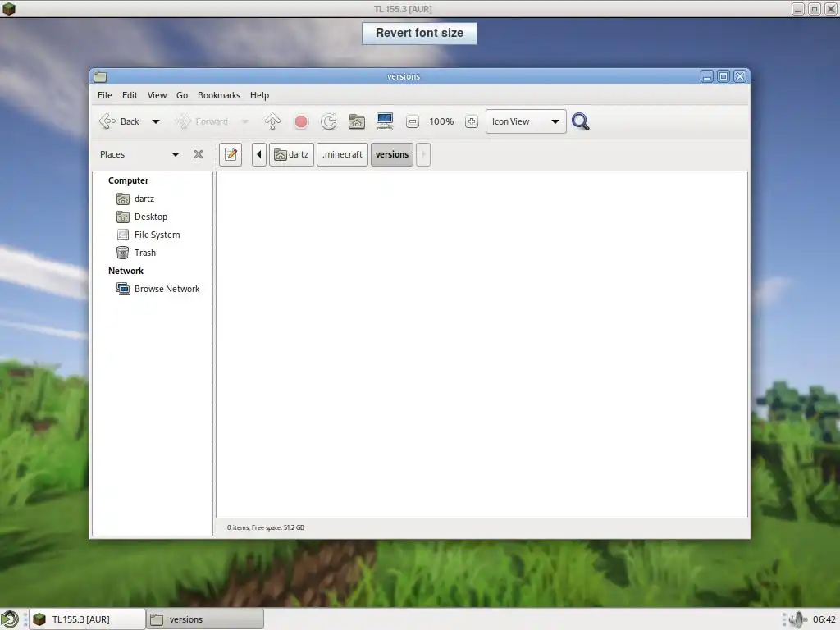Click the greyed-out Forward button
The width and height of the screenshot is (840, 630).
click(x=202, y=121)
